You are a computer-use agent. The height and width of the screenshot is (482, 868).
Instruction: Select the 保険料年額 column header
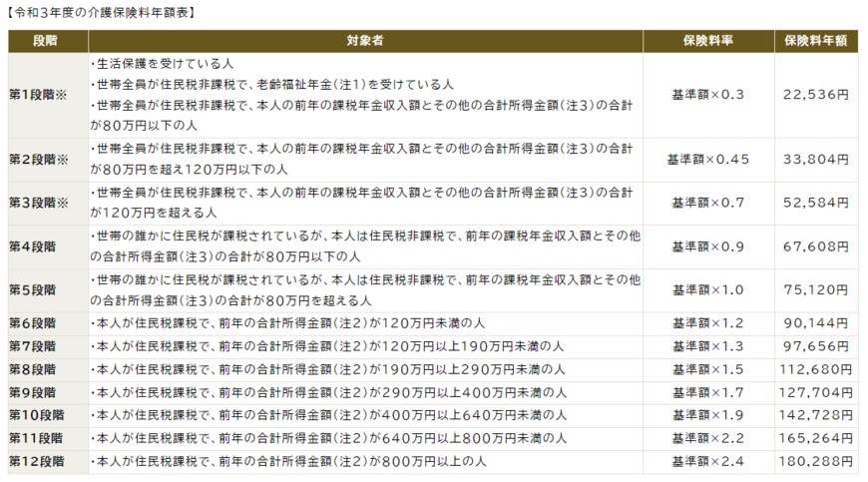click(x=815, y=41)
